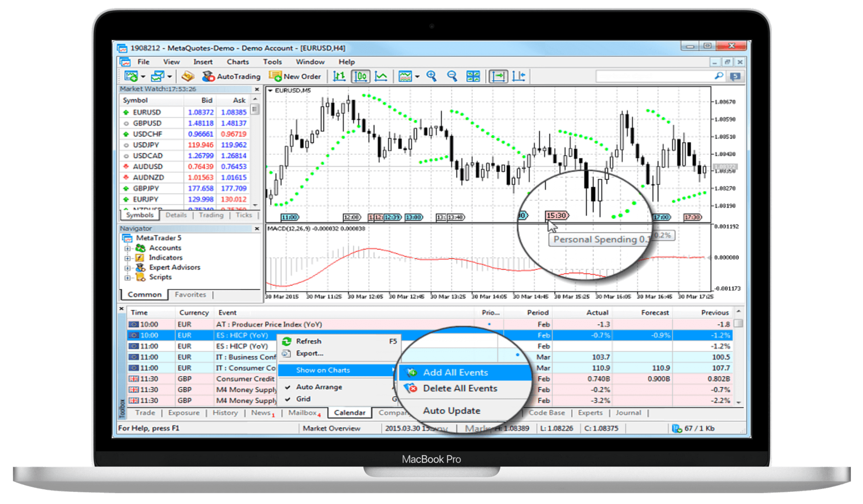This screenshot has width=863, height=504.
Task: Select Delete All Events
Action: click(460, 388)
